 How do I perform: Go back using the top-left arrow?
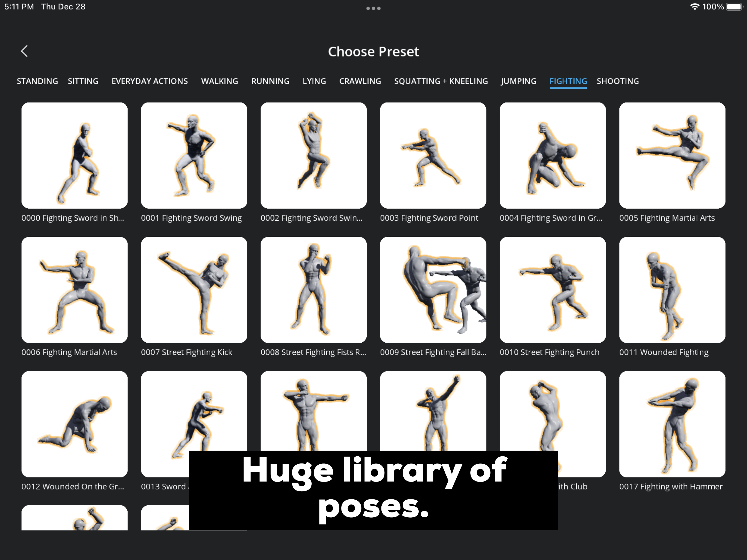(24, 51)
